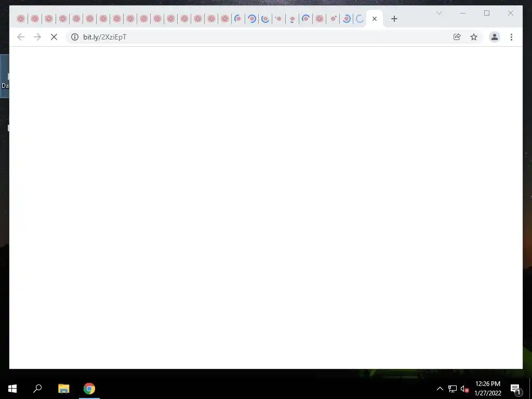Open the tab search dropdown chevron
This screenshot has width=532, height=399.
438,13
